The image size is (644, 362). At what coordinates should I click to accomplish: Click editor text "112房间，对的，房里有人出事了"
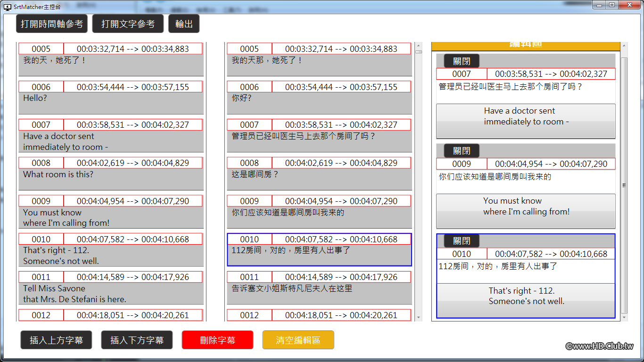(526, 271)
